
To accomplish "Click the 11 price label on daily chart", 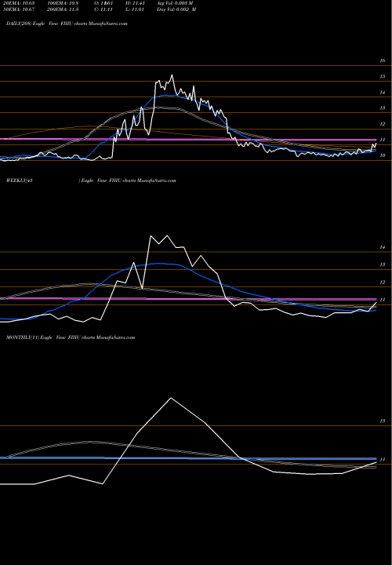I will point(383,140).
